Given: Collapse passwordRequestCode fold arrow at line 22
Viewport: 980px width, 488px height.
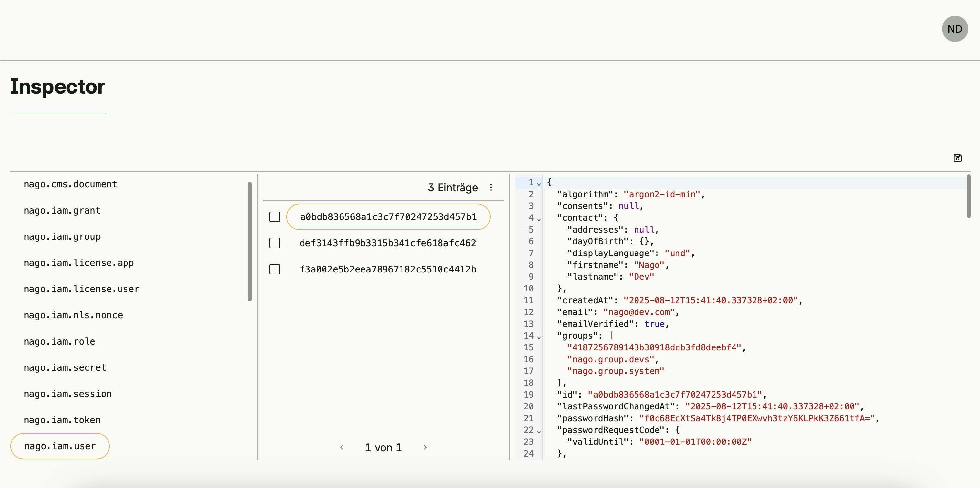Looking at the screenshot, I should pos(539,431).
